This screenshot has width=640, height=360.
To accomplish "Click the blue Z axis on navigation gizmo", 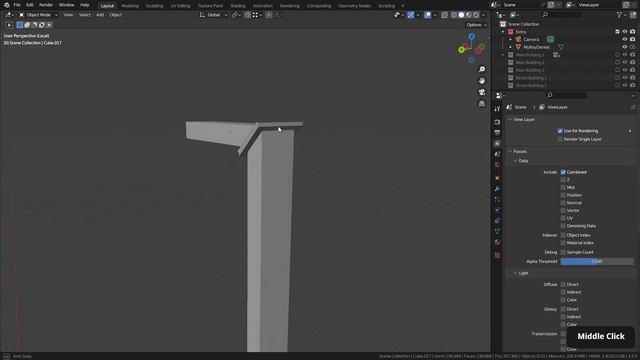I will (x=471, y=37).
